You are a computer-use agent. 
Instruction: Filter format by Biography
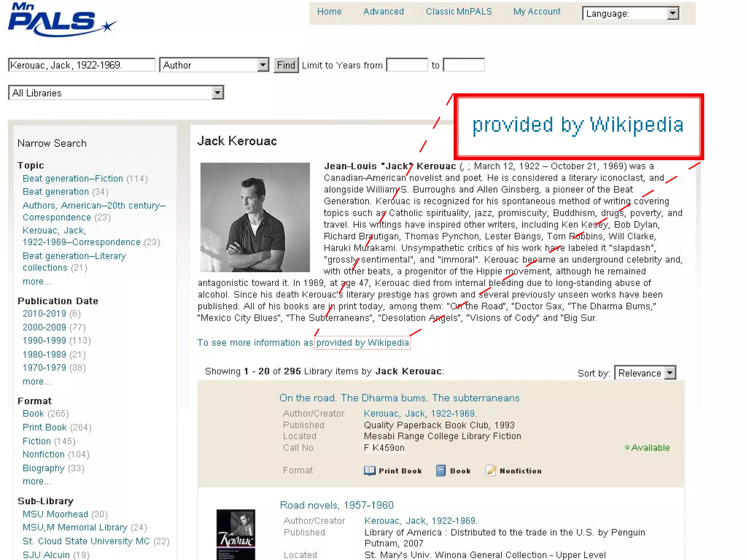(43, 468)
